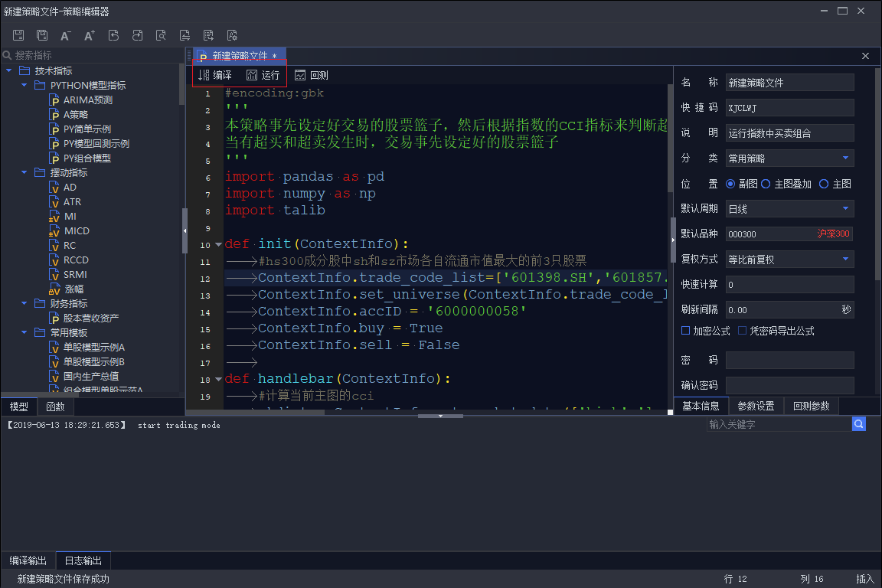Click the undo icon in toolbar
The height and width of the screenshot is (588, 882).
pyautogui.click(x=113, y=35)
